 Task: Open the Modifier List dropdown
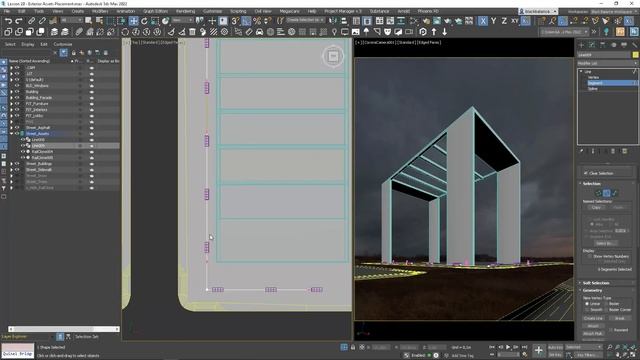(607, 63)
